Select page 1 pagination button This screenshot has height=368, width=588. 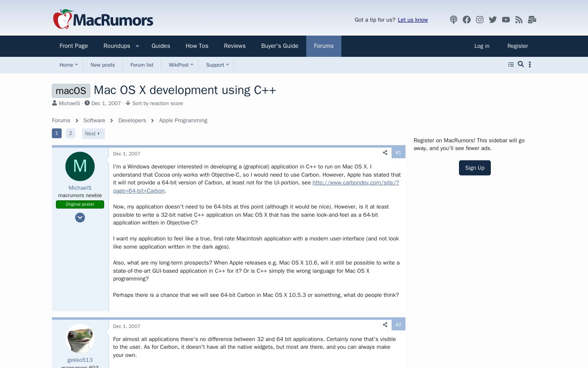coord(57,133)
